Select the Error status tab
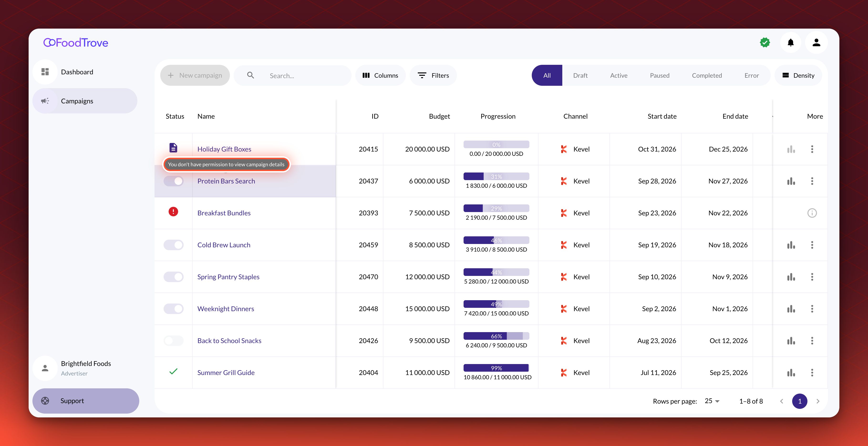The width and height of the screenshot is (868, 446). pos(751,75)
